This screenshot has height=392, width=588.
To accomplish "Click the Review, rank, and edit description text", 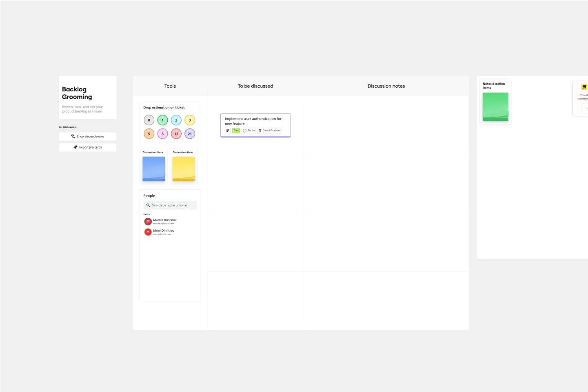I will pyautogui.click(x=82, y=109).
